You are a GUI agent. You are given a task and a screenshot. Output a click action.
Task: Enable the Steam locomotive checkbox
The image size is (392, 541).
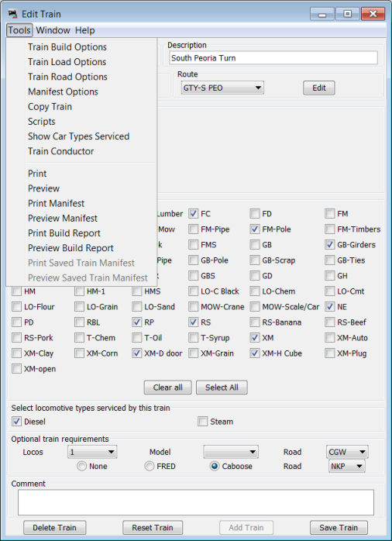pyautogui.click(x=202, y=422)
